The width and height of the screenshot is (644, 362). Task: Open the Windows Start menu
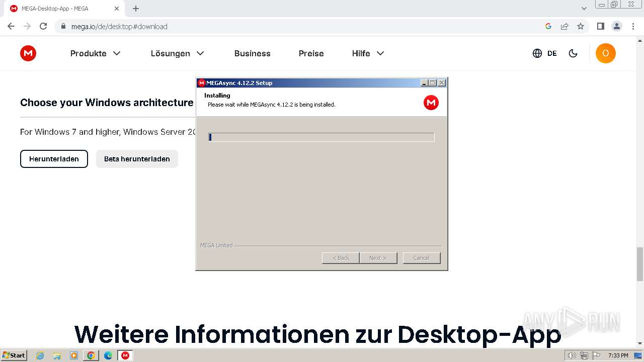coord(14,355)
